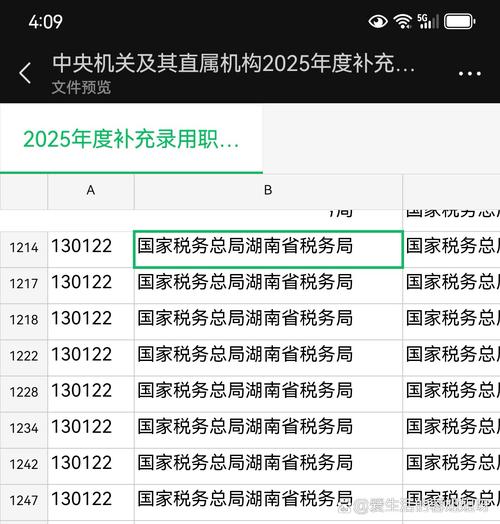Click cell 130122 in row 1214
The height and width of the screenshot is (524, 500).
click(x=91, y=248)
